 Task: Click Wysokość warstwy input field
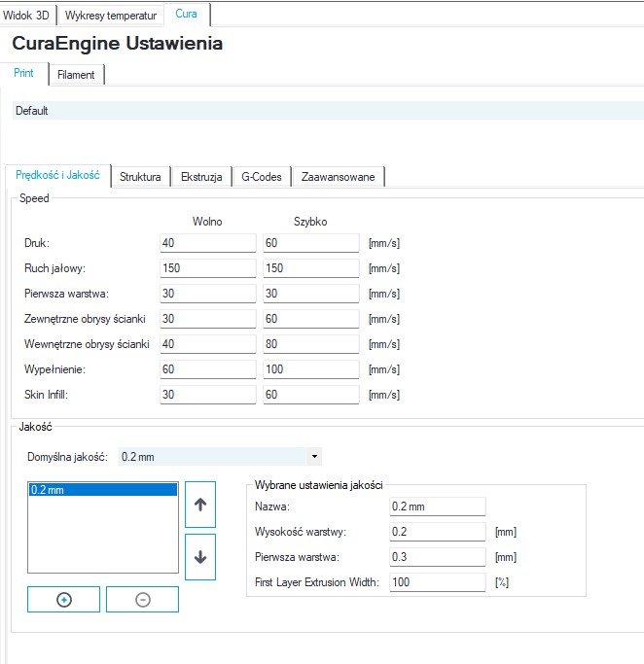437,532
